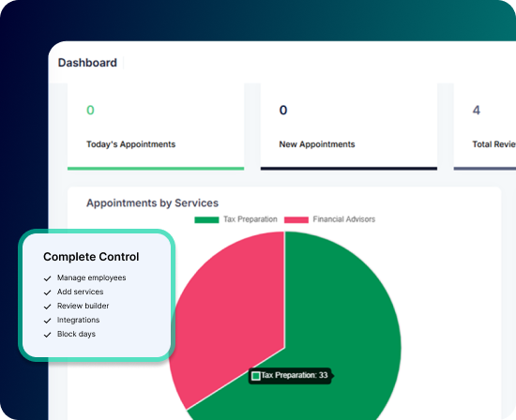Click the Review builder checkmark icon
This screenshot has height=420, width=516.
[48, 307]
